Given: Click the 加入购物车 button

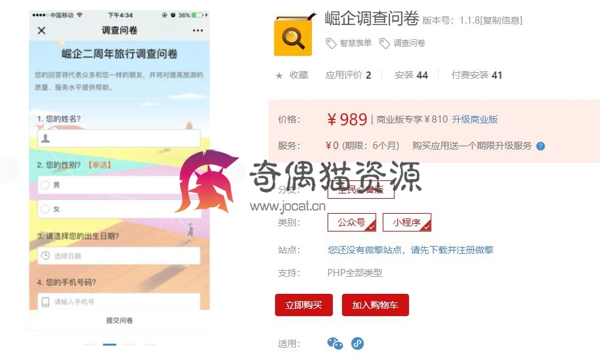Looking at the screenshot, I should [375, 305].
